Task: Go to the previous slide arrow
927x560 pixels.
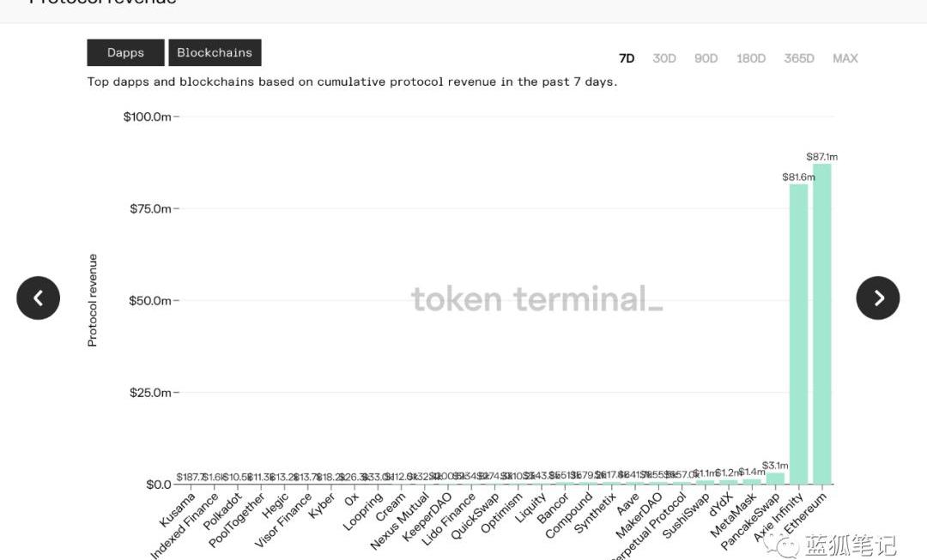Action: [x=38, y=298]
